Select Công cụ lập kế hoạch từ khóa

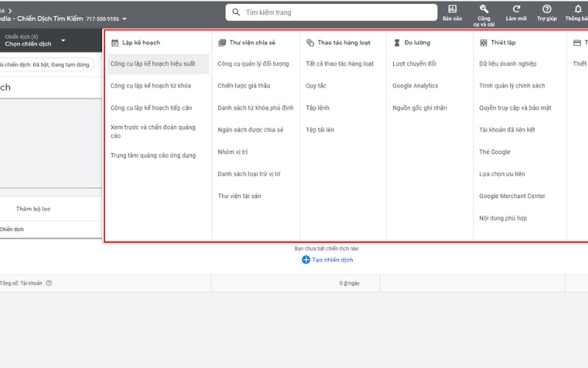tap(150, 86)
